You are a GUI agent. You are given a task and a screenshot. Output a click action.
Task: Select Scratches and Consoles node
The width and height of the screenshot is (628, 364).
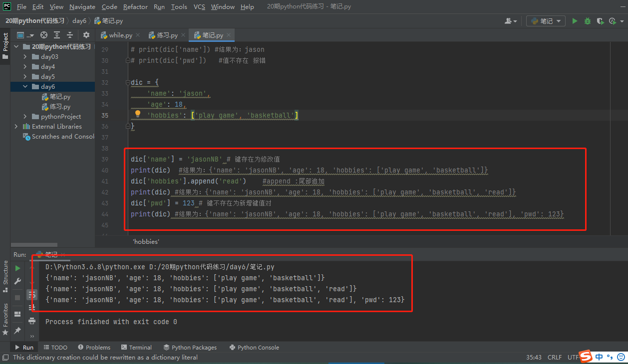tap(58, 136)
